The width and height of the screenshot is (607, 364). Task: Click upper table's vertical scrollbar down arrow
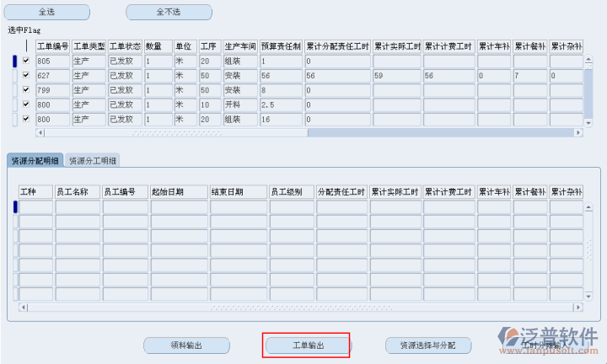pyautogui.click(x=588, y=123)
